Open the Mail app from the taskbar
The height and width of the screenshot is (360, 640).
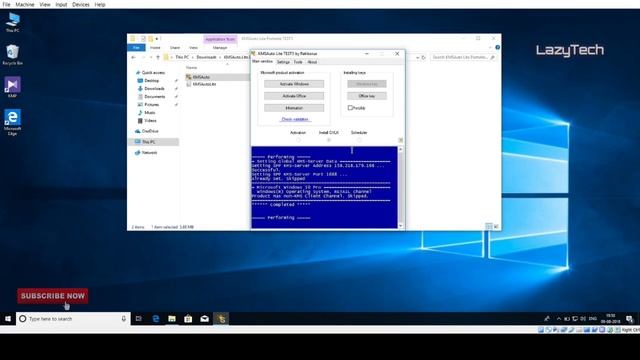tap(204, 319)
